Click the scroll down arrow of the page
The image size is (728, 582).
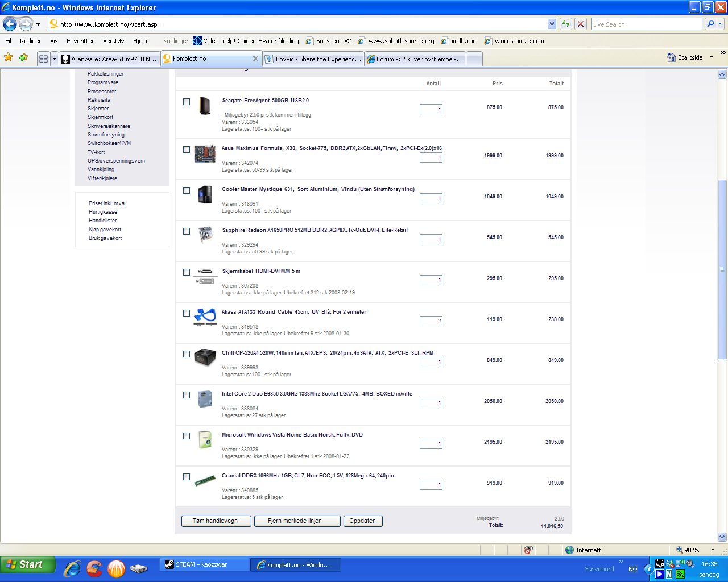[722, 537]
